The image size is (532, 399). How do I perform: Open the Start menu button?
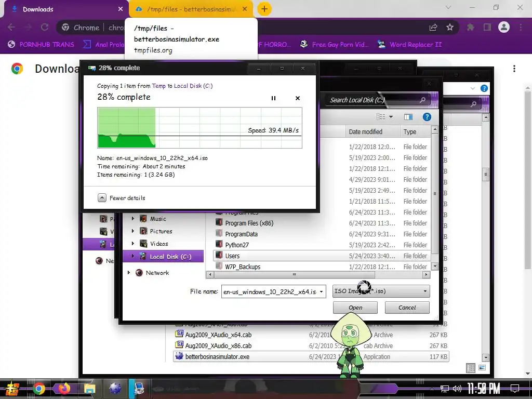tap(12, 389)
